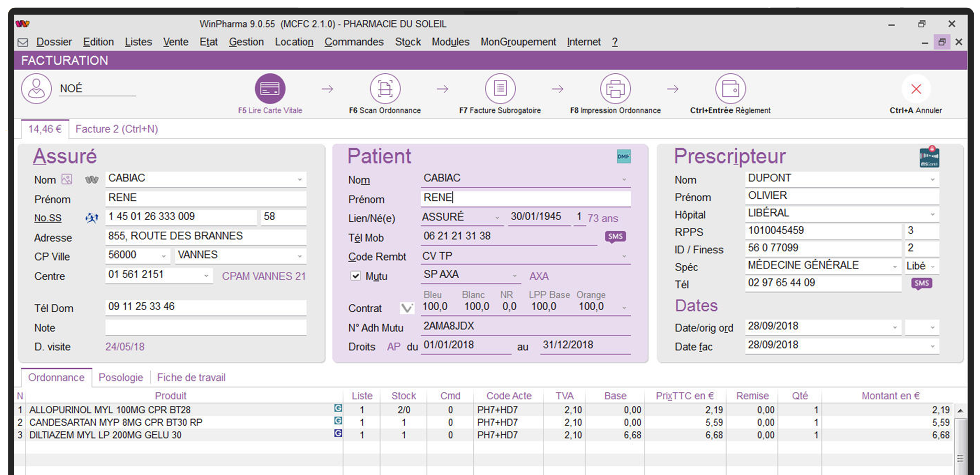This screenshot has width=980, height=475.
Task: Open the Lien ASSURÉ dropdown
Action: pos(497,218)
